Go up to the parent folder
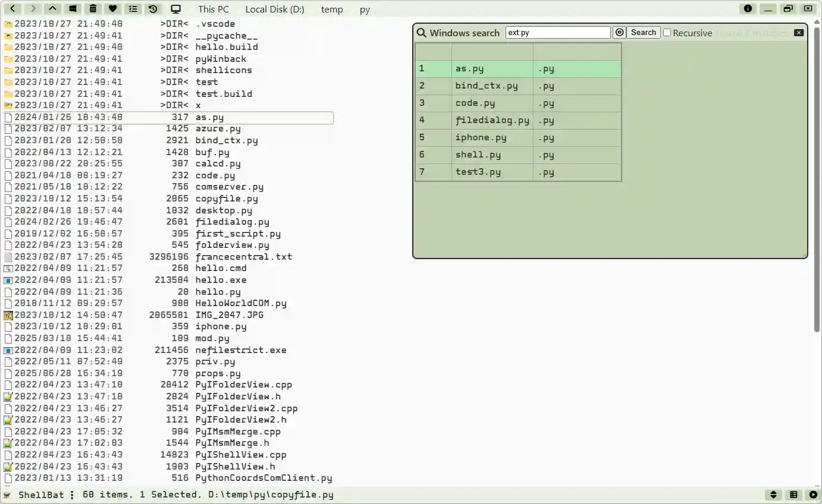The height and width of the screenshot is (504, 822). [52, 8]
